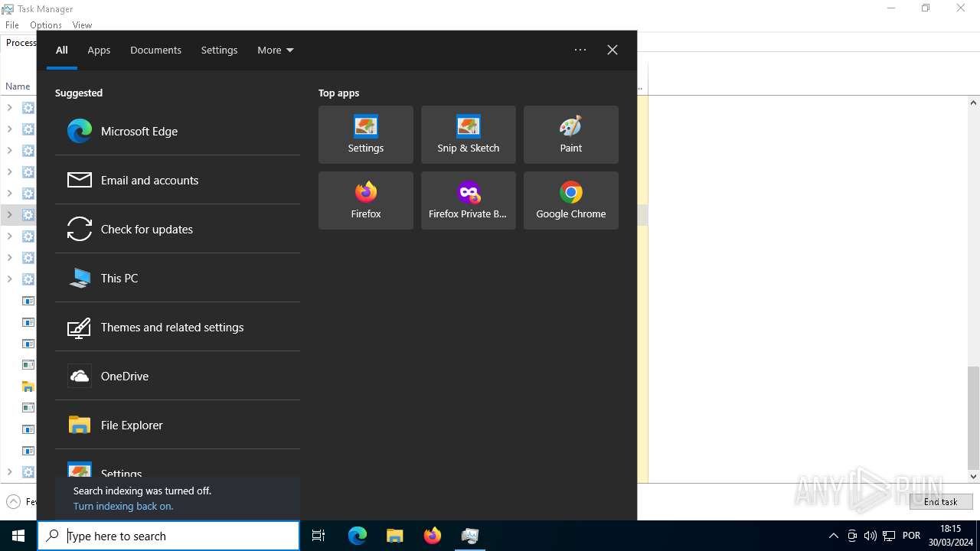
Task: Focus the Type here to search box
Action: click(x=168, y=536)
